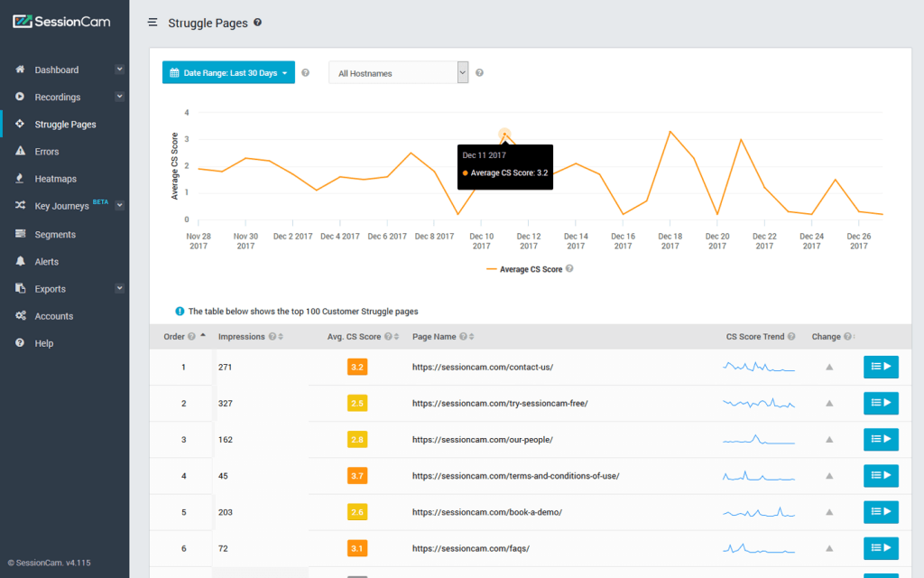Click the info icon above the table
The image size is (924, 578).
tap(180, 312)
